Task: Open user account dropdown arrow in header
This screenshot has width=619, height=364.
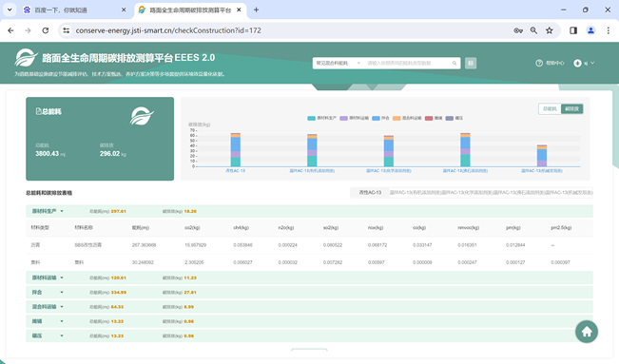Action: (x=592, y=63)
